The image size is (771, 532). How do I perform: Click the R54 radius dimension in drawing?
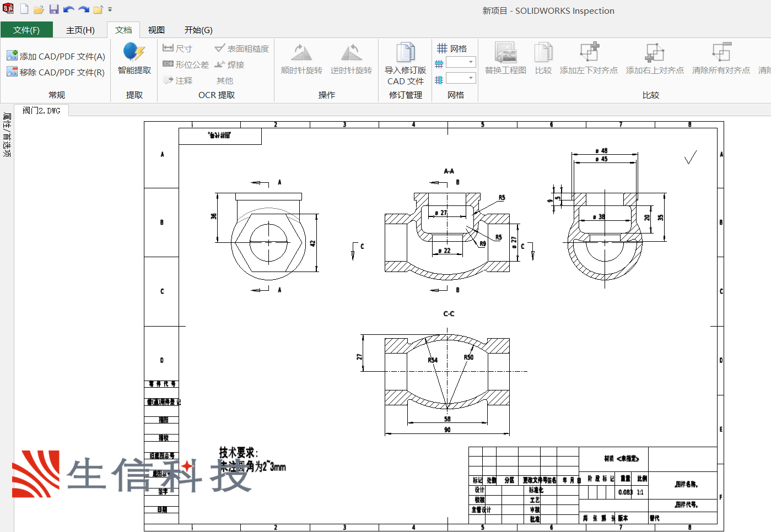(x=433, y=360)
